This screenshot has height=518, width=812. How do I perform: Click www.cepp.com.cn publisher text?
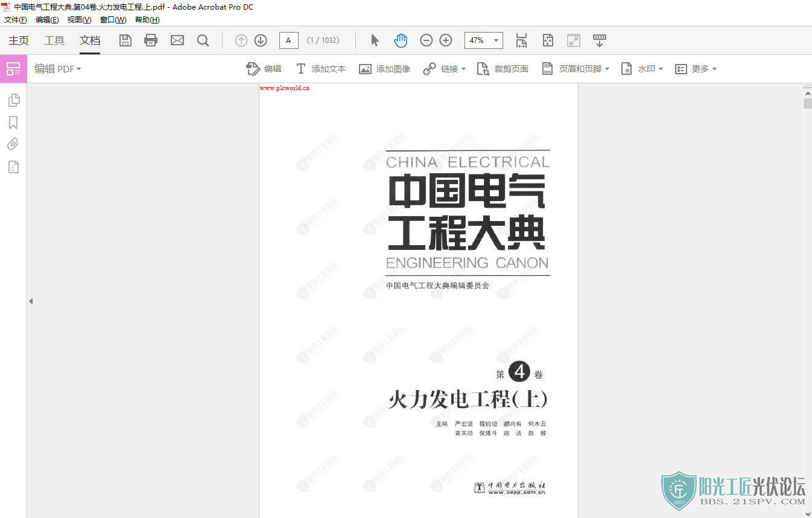click(x=516, y=492)
